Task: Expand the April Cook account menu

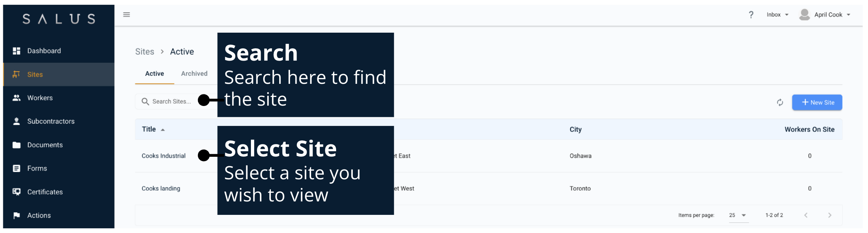Action: click(828, 15)
